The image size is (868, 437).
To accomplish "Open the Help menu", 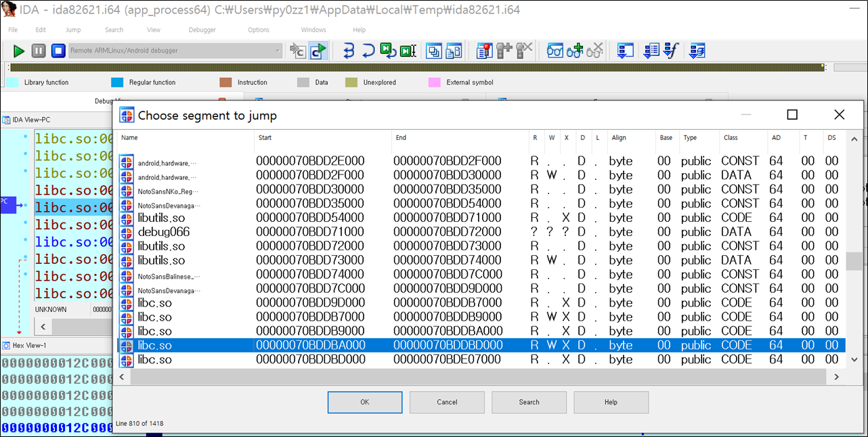I will coord(359,30).
